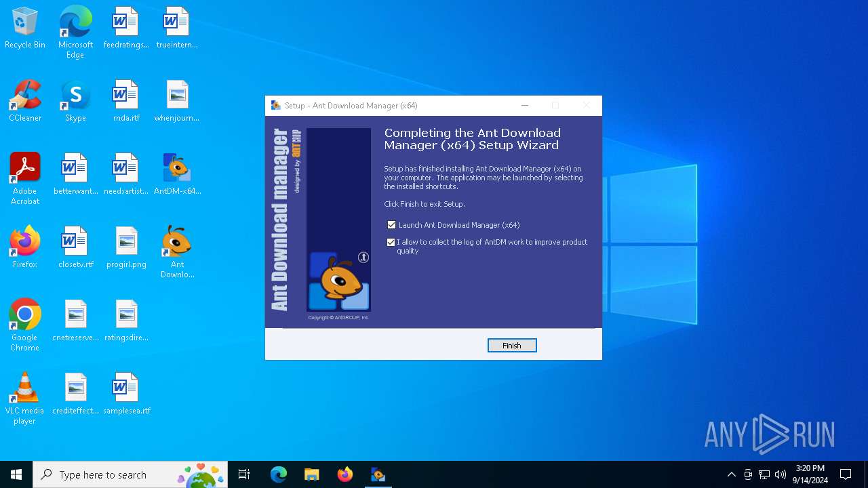Click the network icon in system tray
Screen dimensions: 868x488
point(764,474)
